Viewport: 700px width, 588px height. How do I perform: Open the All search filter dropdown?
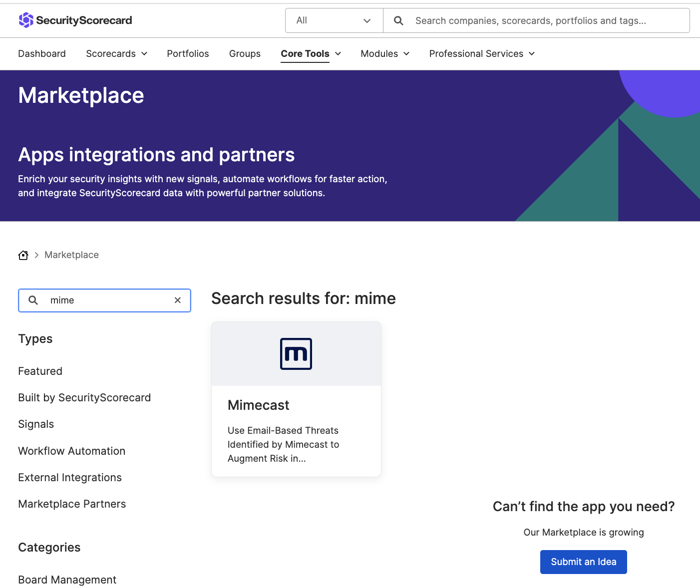(x=334, y=20)
